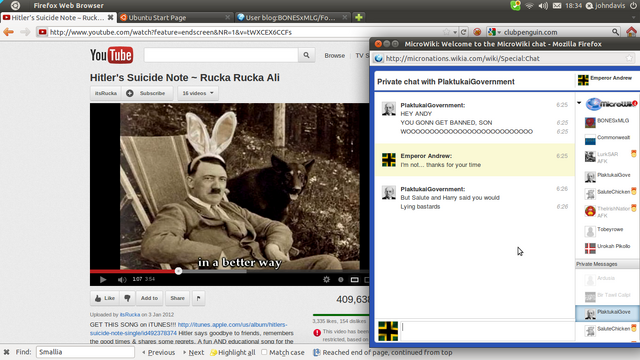Click the YouTube search input field
The image size is (640, 360).
221,55
